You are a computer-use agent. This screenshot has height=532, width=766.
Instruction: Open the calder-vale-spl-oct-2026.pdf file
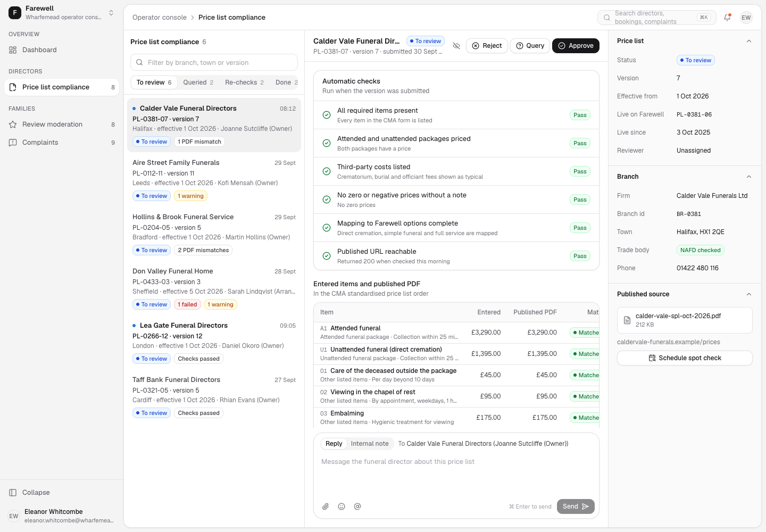(685, 320)
